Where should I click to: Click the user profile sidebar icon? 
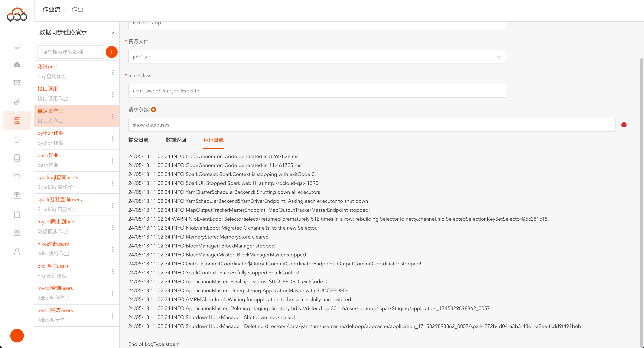pos(17,252)
